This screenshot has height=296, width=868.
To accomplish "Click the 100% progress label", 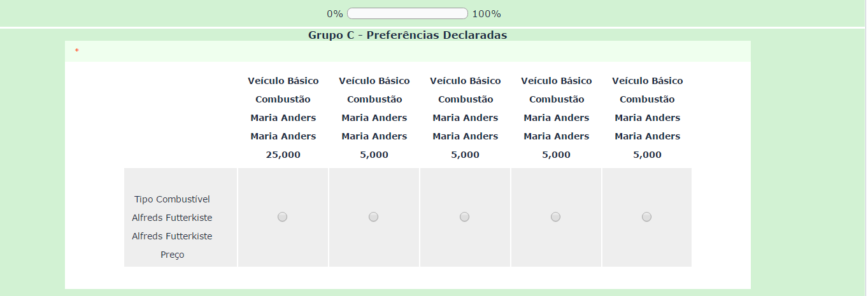I will click(x=486, y=13).
